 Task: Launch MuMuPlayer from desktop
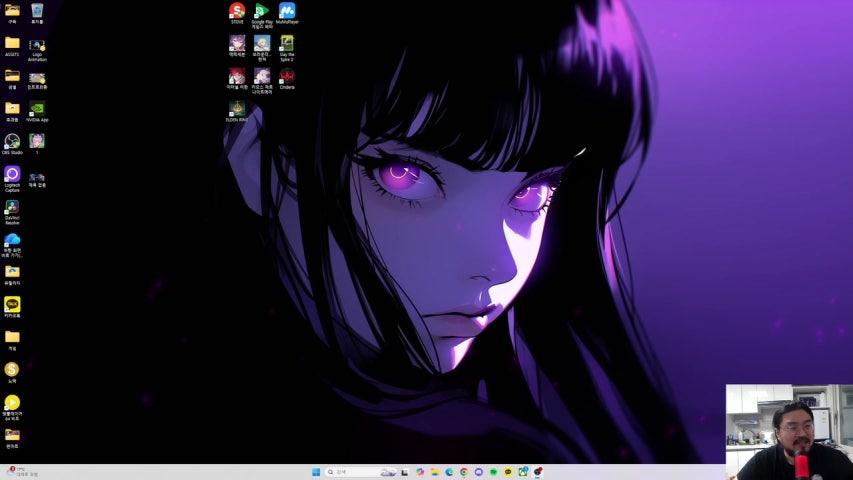287,13
